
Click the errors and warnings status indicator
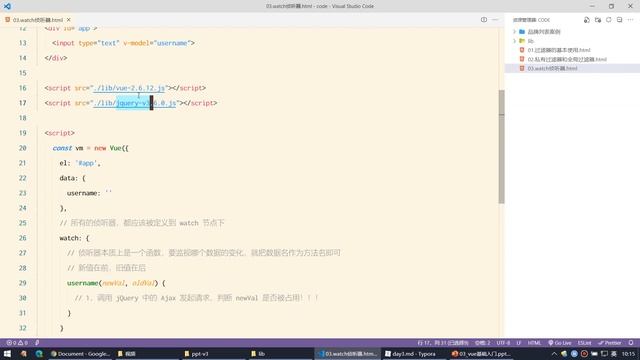point(17,343)
